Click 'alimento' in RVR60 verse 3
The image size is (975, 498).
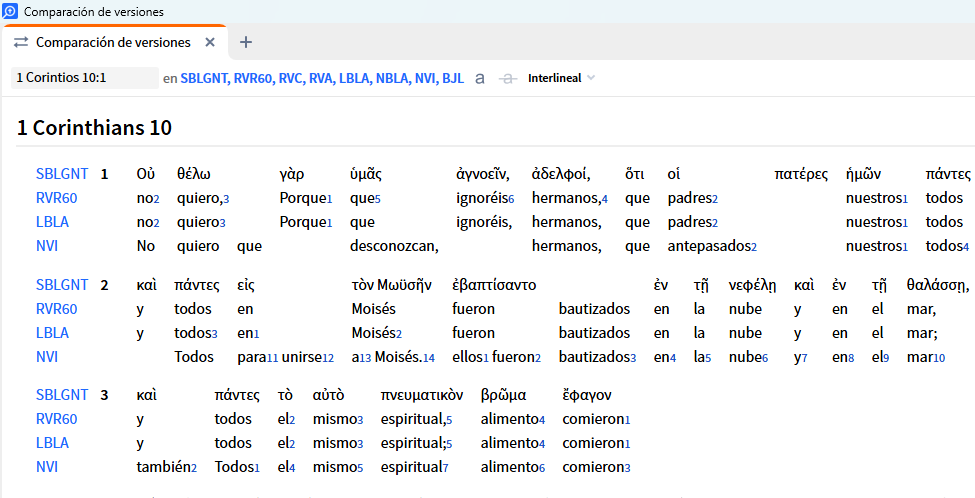click(509, 419)
